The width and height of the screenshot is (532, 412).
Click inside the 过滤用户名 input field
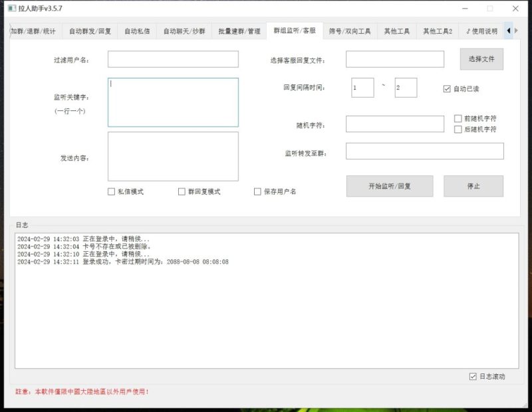click(172, 59)
